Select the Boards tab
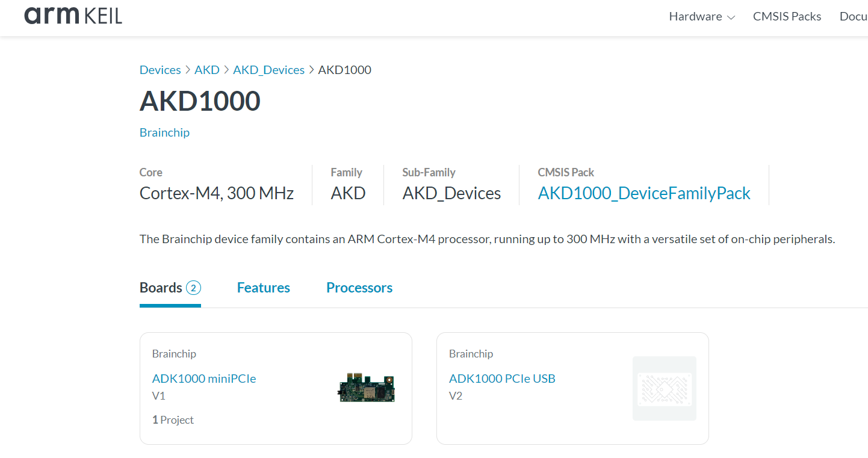The width and height of the screenshot is (868, 458). (x=170, y=288)
